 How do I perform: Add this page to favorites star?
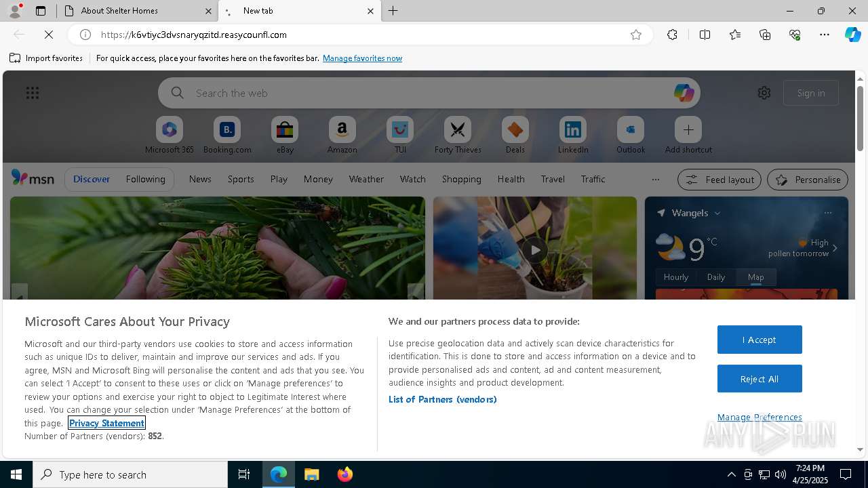636,35
